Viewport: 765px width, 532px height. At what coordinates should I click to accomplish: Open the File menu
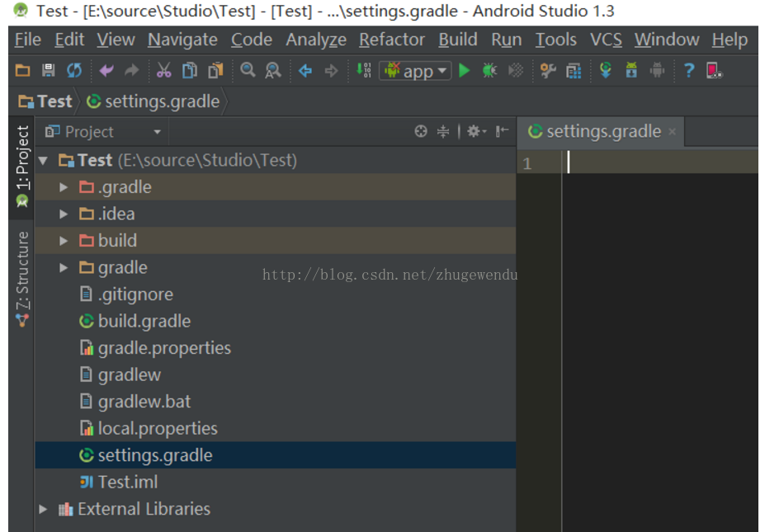[28, 40]
